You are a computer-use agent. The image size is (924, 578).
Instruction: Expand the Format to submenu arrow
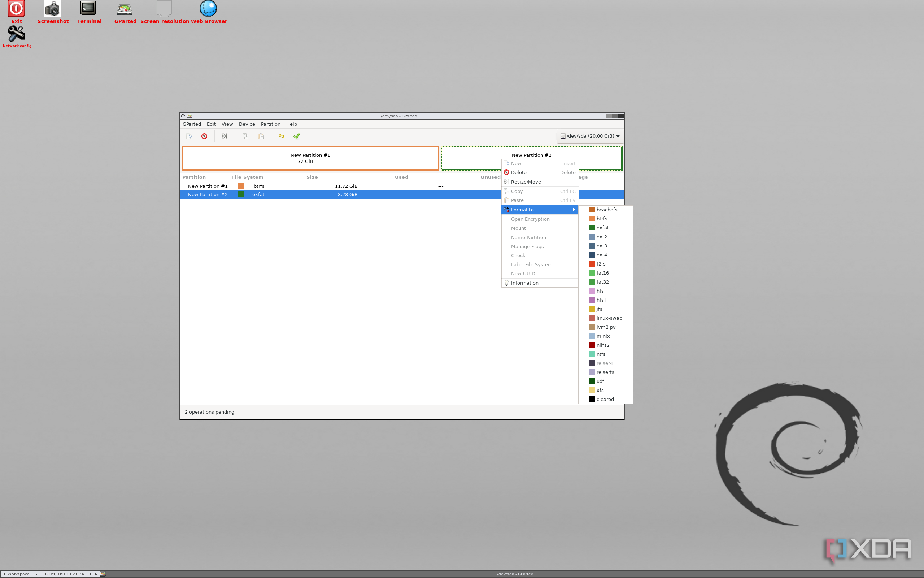574,210
